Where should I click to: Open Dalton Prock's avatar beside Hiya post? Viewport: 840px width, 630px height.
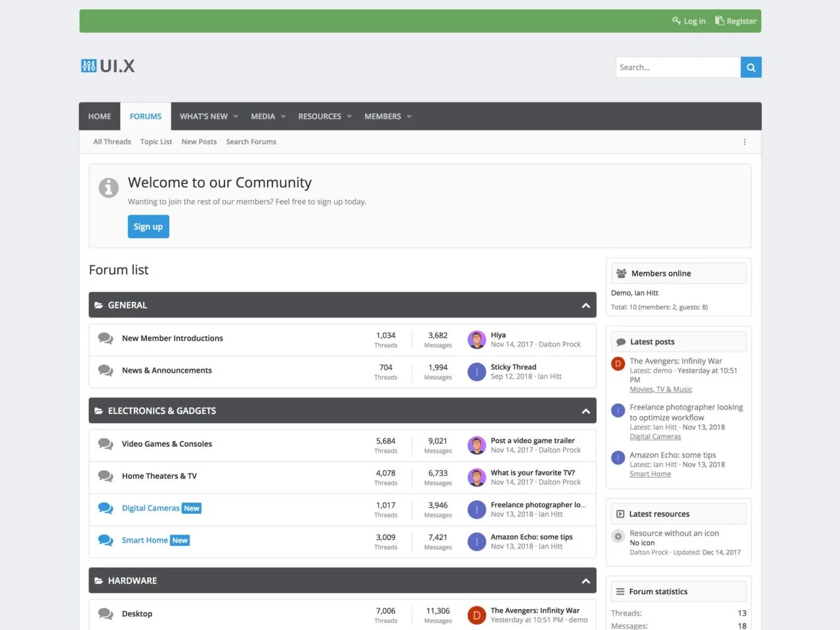[x=476, y=340]
